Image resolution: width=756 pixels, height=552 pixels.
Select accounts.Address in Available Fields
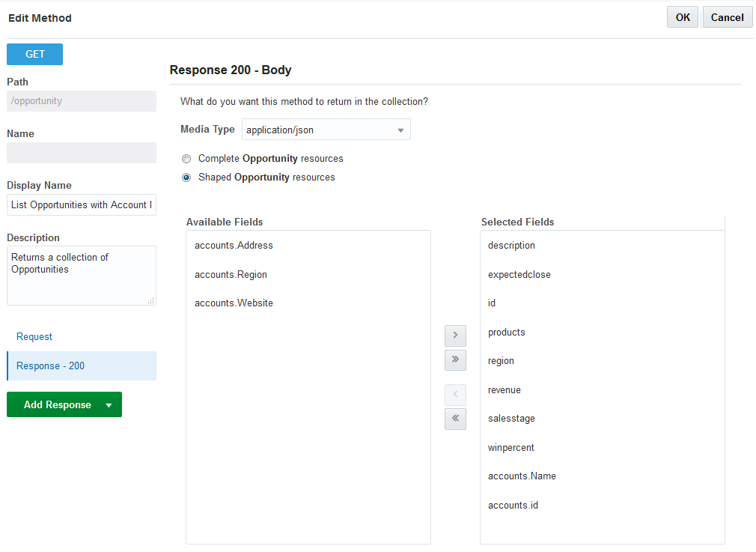click(234, 246)
